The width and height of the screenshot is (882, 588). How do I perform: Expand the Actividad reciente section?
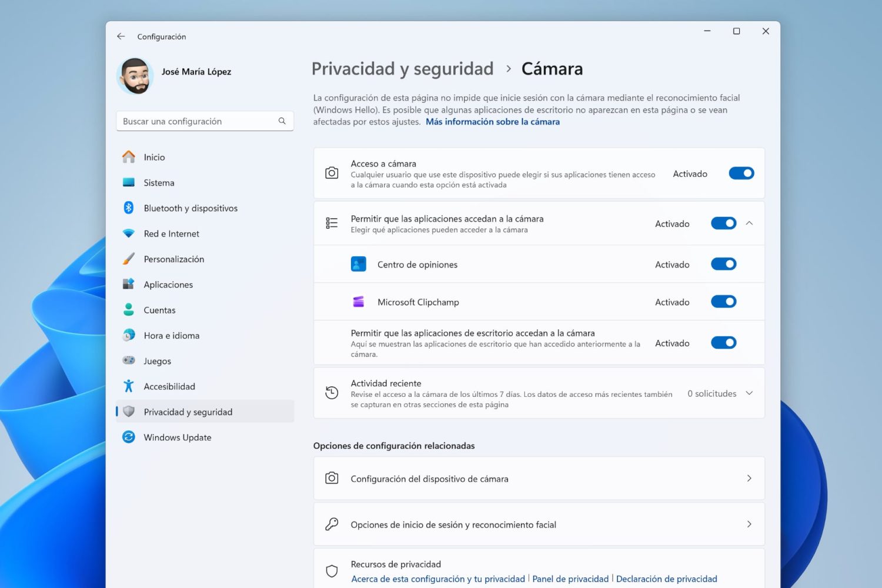(x=749, y=393)
